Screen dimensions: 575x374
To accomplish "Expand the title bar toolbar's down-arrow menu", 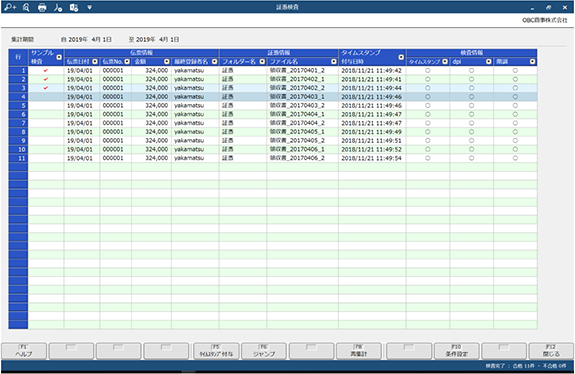I will point(89,7).
